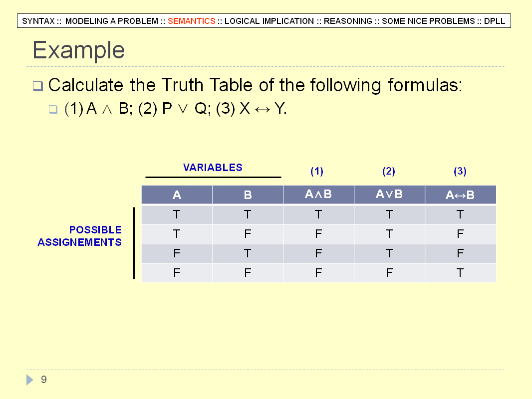The height and width of the screenshot is (399, 532).
Task: Click the A↔B value in the first data row
Action: point(460,214)
